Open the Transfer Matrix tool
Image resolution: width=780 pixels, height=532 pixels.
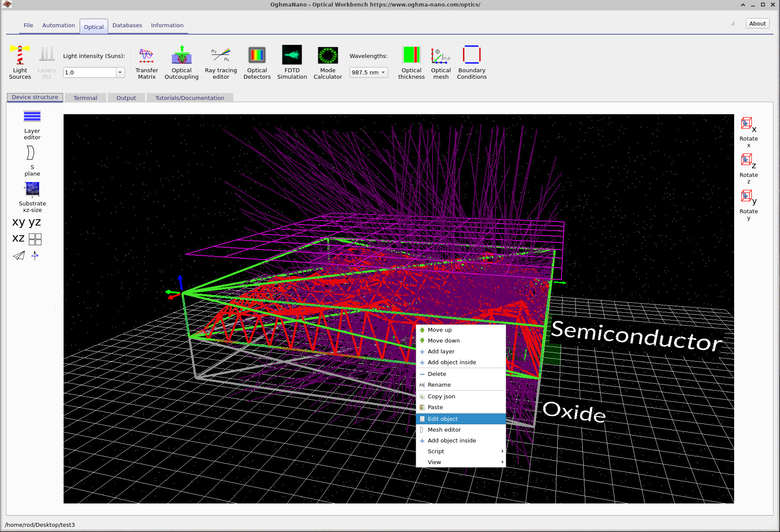tap(146, 62)
